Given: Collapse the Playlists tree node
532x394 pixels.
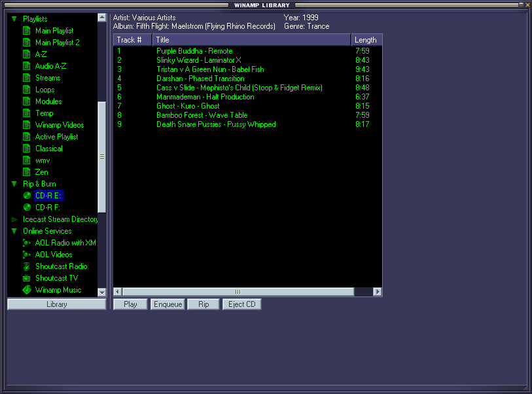Looking at the screenshot, I should 14,19.
